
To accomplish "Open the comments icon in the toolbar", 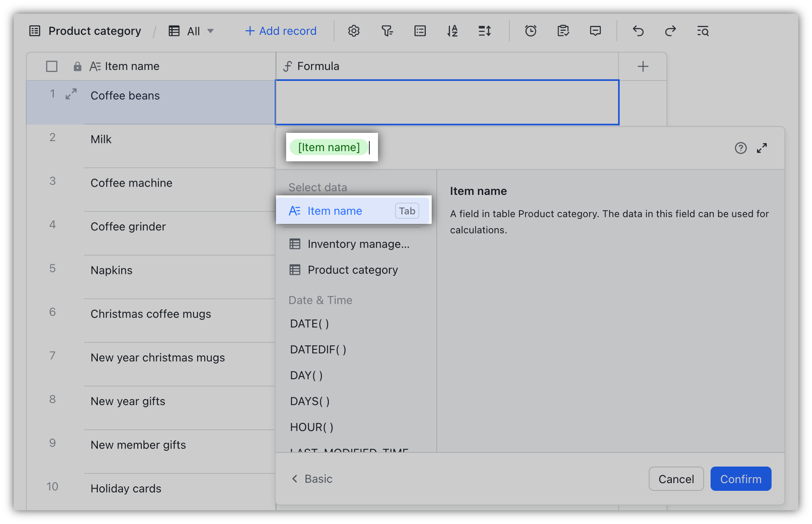I will pyautogui.click(x=595, y=31).
